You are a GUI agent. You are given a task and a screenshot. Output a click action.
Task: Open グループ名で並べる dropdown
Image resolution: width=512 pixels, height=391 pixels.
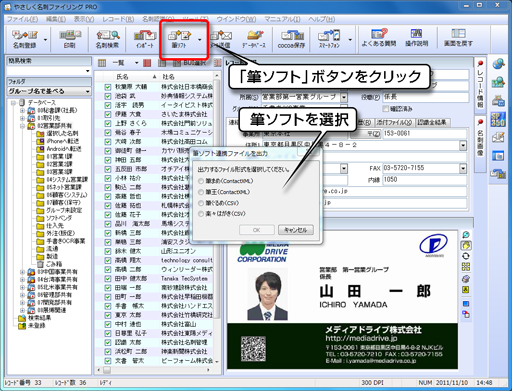click(49, 91)
